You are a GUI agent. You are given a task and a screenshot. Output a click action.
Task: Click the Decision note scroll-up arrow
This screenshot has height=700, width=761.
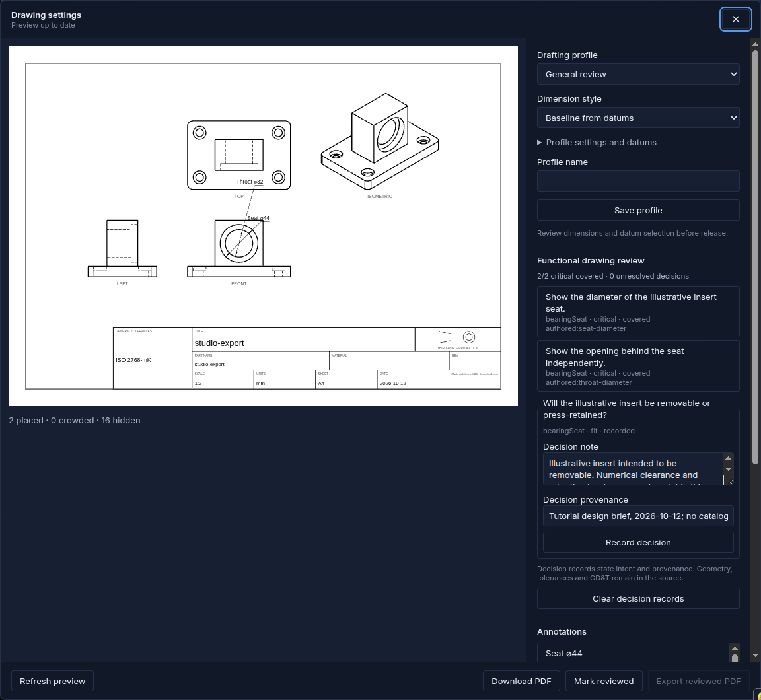728,458
